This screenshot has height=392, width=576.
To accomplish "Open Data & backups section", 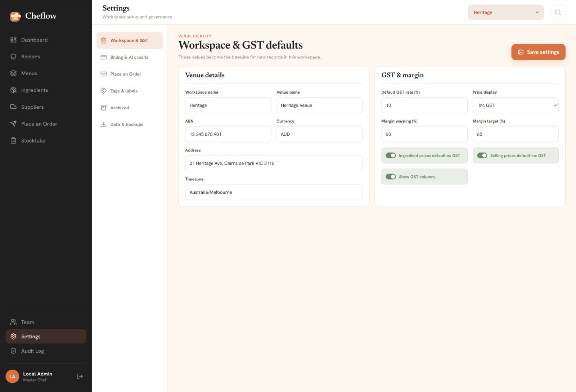I will (x=130, y=125).
